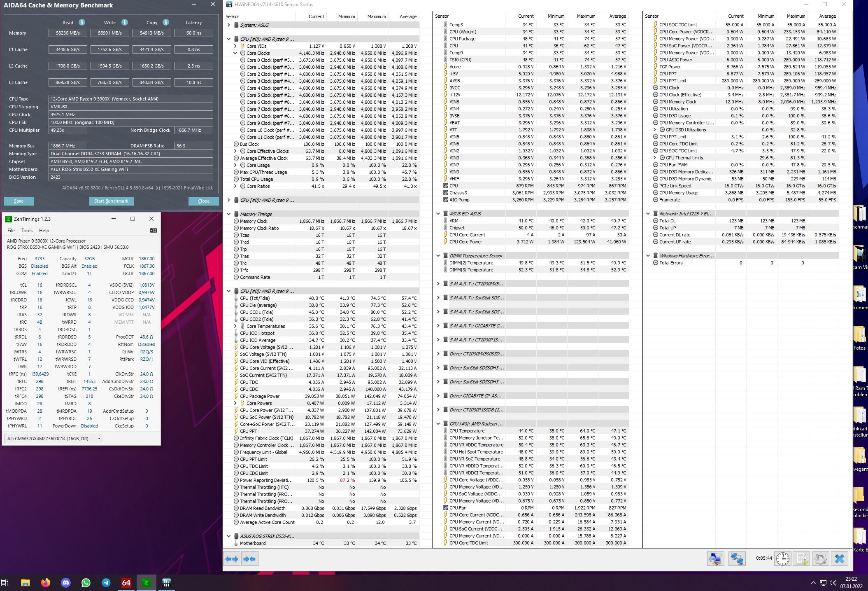
Task: Click the info icon next to Write in AIDA64
Action: tap(125, 22)
